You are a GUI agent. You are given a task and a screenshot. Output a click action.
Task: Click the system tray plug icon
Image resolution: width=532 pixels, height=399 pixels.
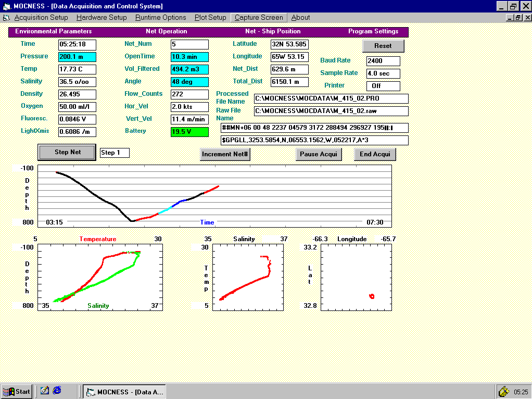click(503, 392)
